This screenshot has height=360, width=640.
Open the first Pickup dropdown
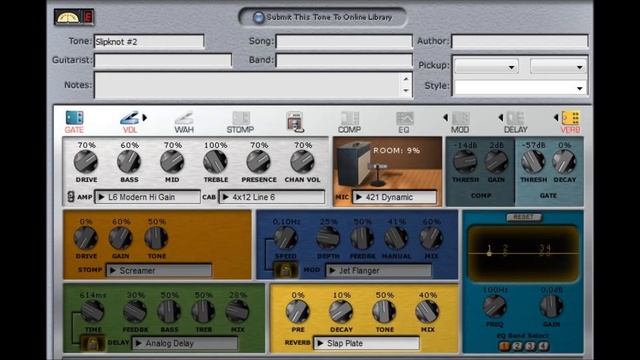486,66
